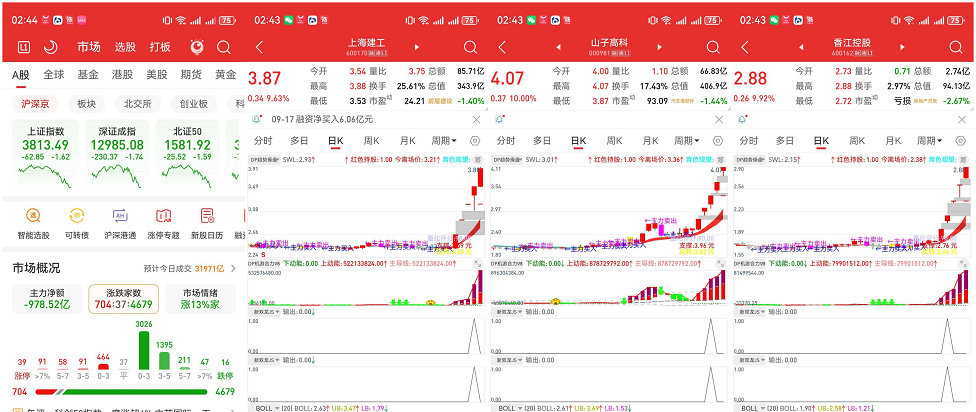
Task: Open search from the market page header
Action: 224,47
